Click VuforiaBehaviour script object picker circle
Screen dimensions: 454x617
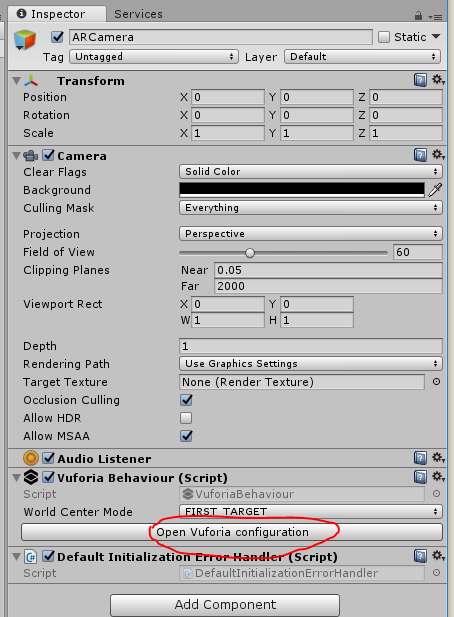[x=436, y=493]
